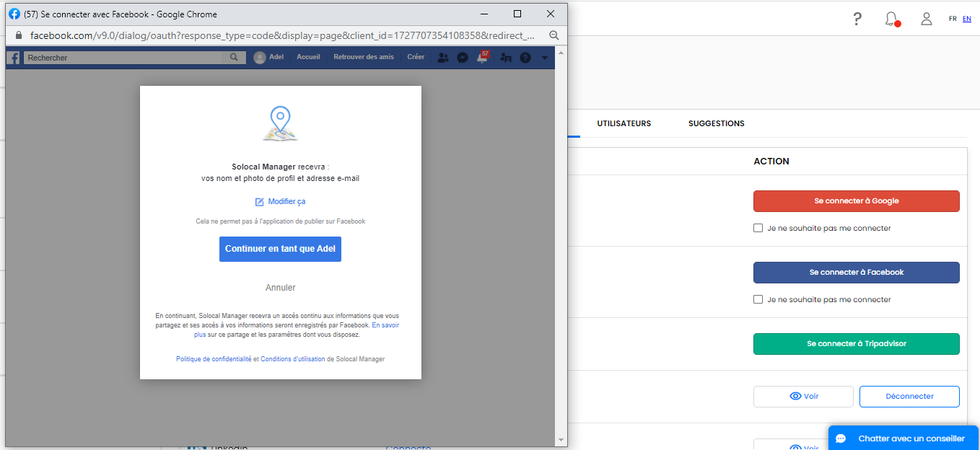The height and width of the screenshot is (450, 980).
Task: Close the Facebook login popup window
Action: 551,14
